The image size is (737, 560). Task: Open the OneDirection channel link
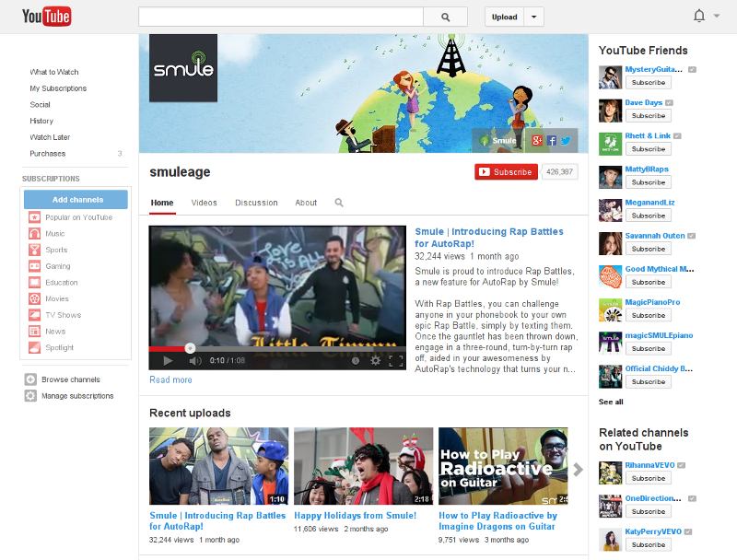(x=653, y=498)
